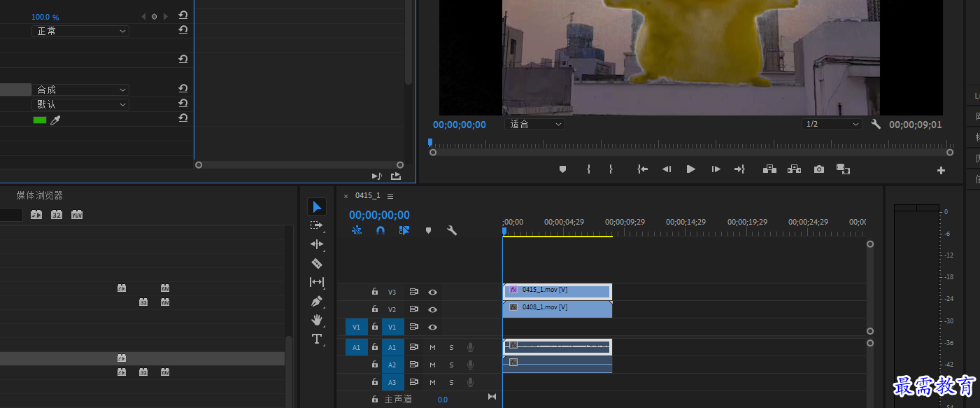Select 0415_1.mov clip on V3
Image resolution: width=980 pixels, height=408 pixels.
558,291
